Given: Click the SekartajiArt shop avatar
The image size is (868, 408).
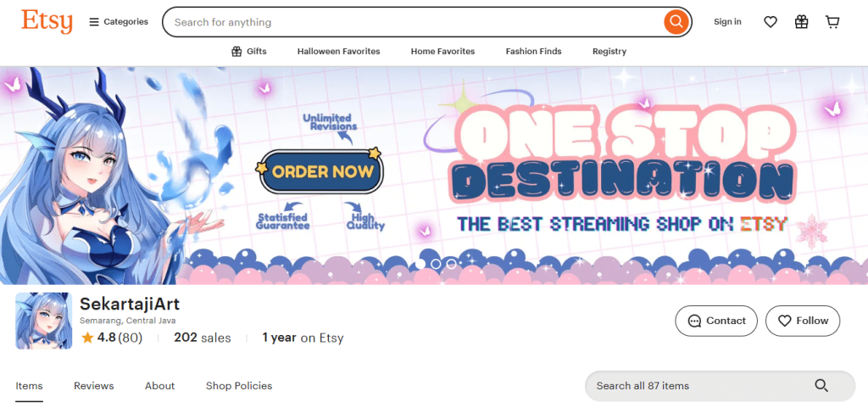Looking at the screenshot, I should [x=43, y=321].
